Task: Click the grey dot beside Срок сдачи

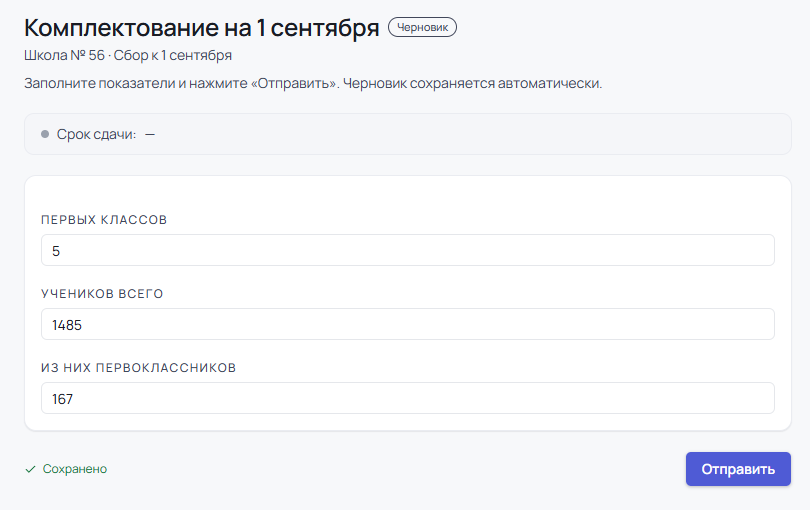Action: pyautogui.click(x=45, y=134)
